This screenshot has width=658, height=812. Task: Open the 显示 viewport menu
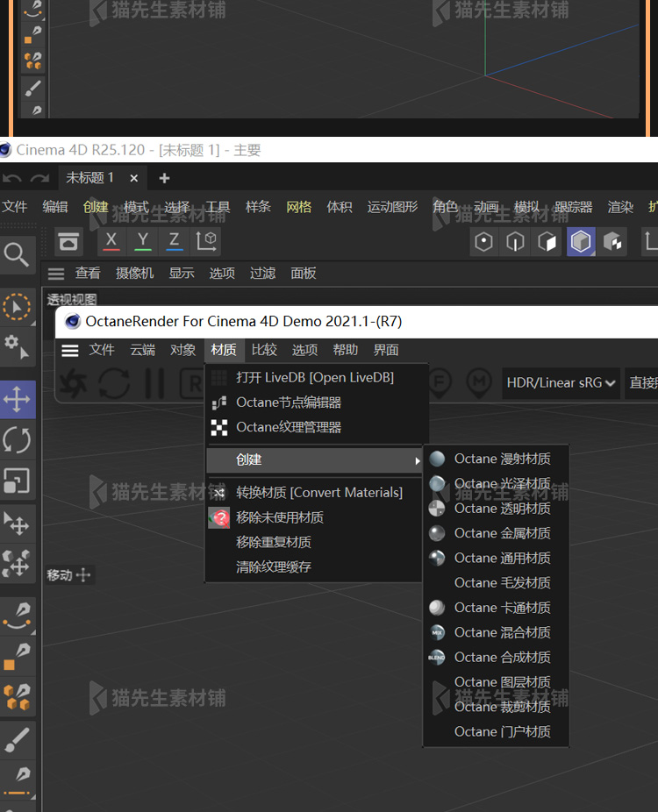pyautogui.click(x=182, y=273)
